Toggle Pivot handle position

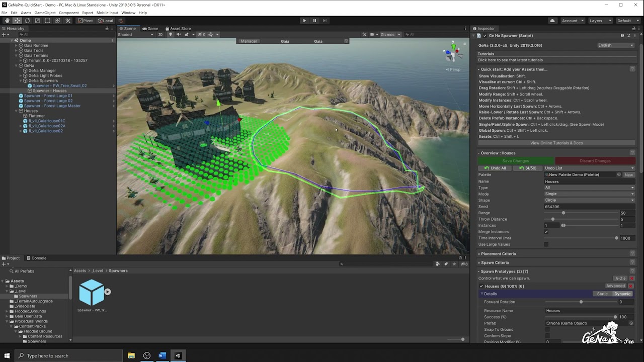(86, 21)
